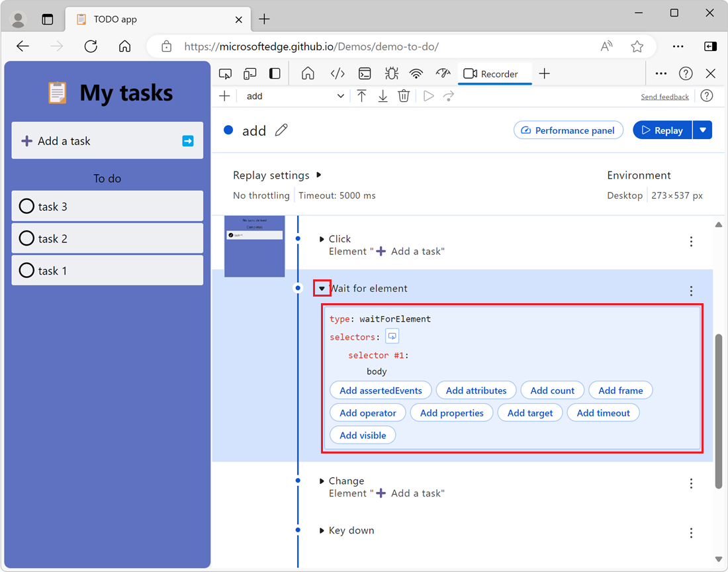Screen dimensions: 728x572
Task: Open the recording selector dropdown showing add
Action: [x=293, y=96]
